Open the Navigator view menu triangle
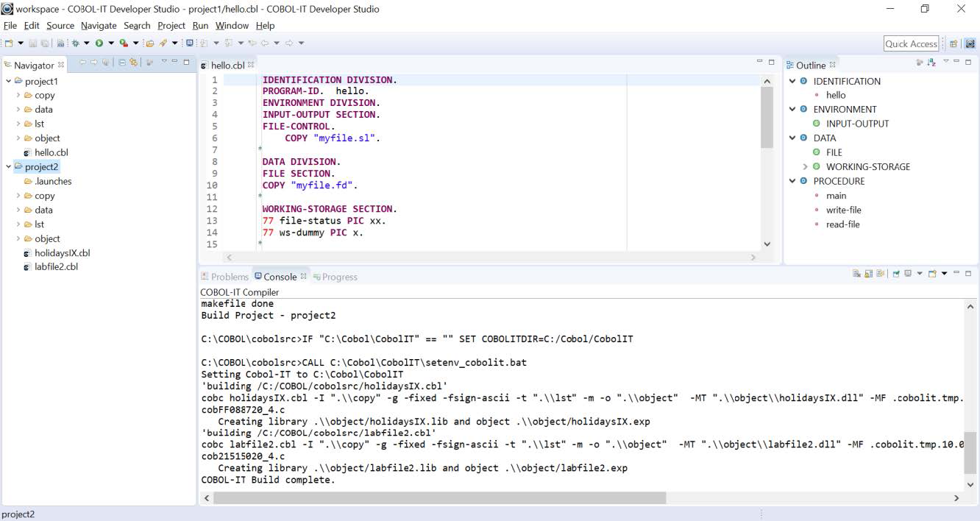This screenshot has width=980, height=521. tap(164, 61)
